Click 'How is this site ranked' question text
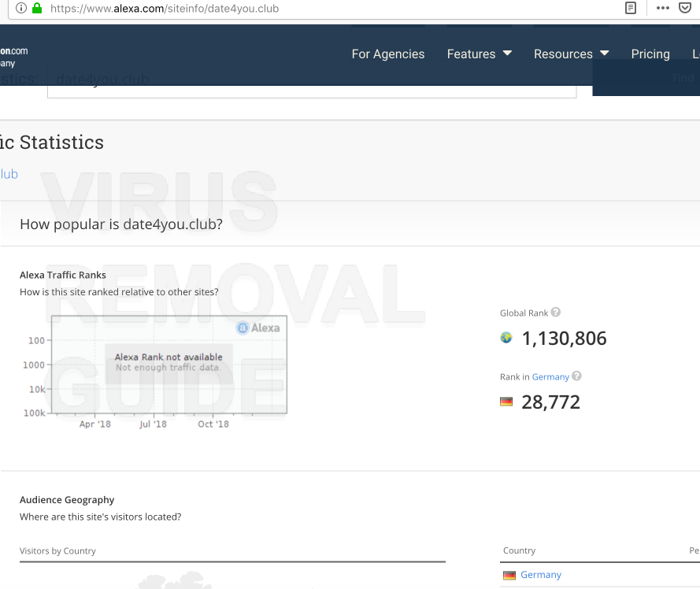The image size is (700, 589). (x=119, y=292)
